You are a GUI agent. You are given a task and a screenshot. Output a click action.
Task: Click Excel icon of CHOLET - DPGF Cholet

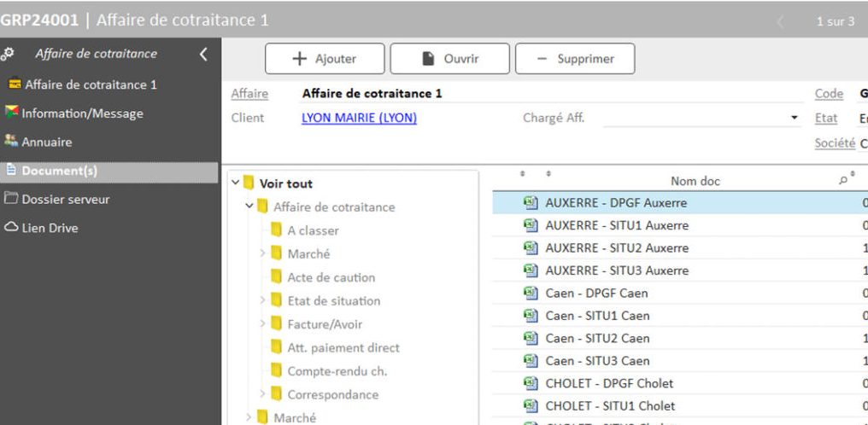[531, 383]
